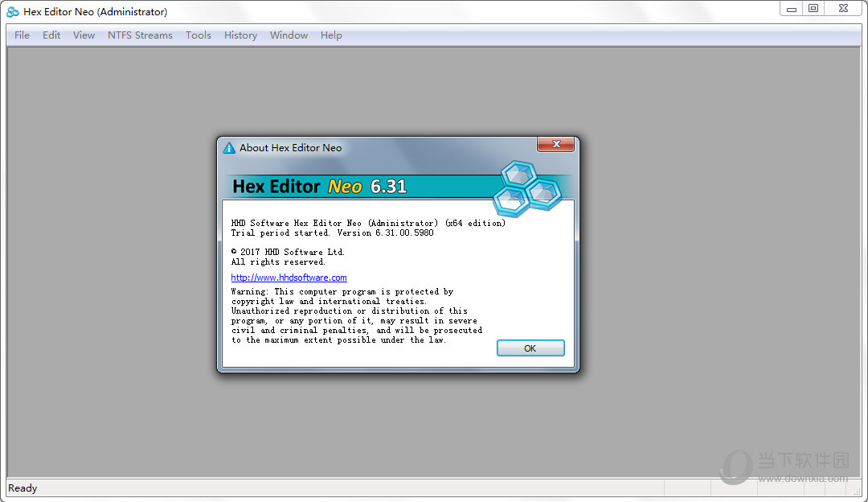Open the Help menu
Screen dimensions: 868x502
[x=331, y=35]
